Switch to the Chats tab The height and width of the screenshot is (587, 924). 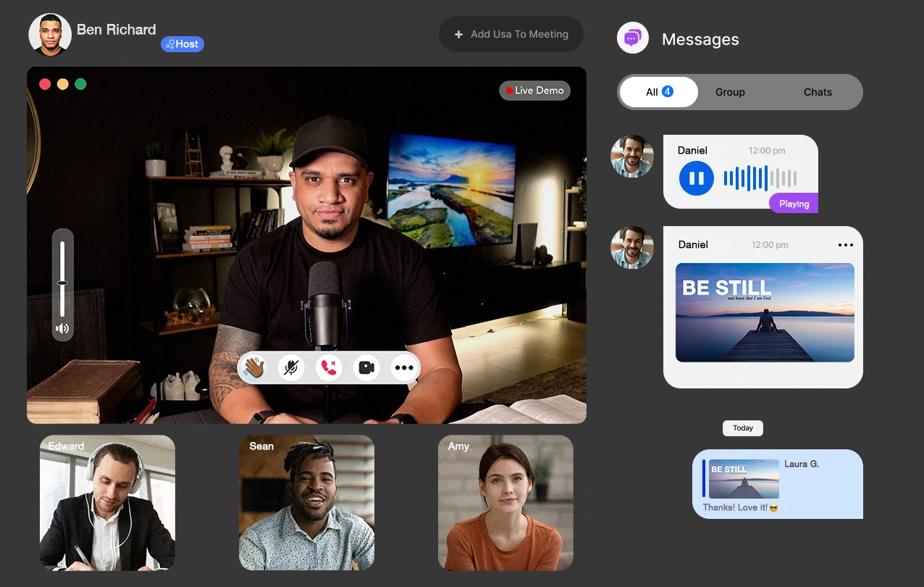(x=818, y=92)
